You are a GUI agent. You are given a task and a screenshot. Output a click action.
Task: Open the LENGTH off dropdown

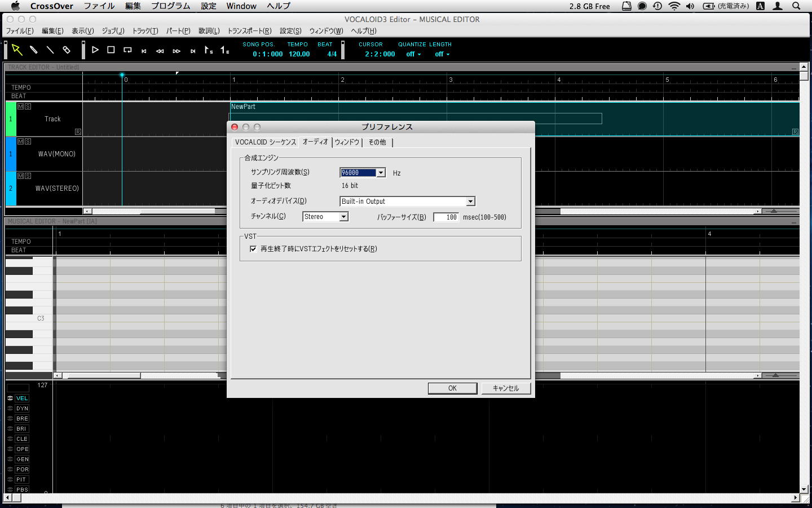tap(442, 54)
